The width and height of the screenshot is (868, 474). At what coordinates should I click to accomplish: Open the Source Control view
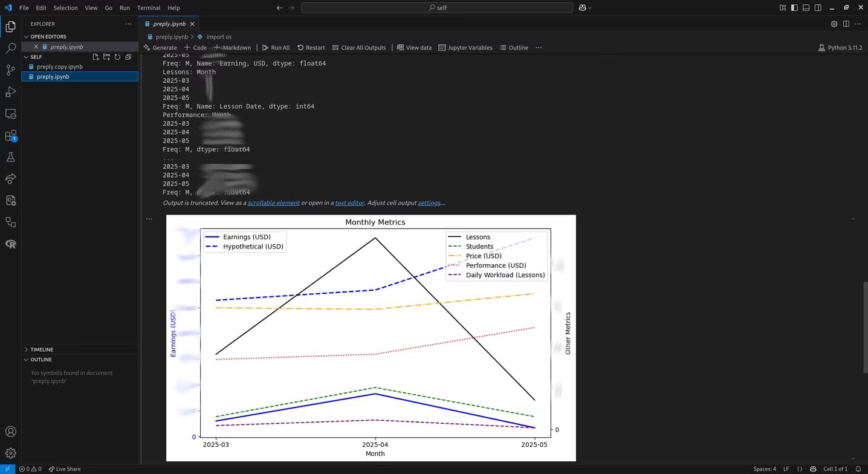(x=10, y=70)
